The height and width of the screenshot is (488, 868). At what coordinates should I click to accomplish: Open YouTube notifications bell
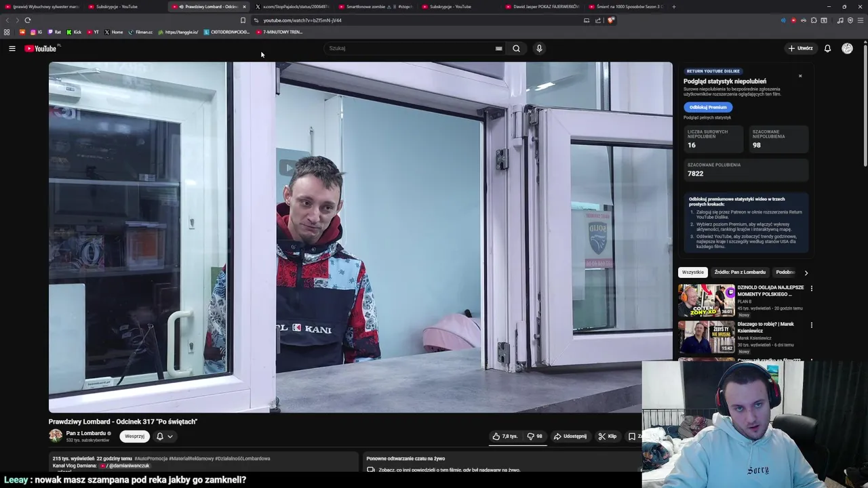[x=827, y=48]
